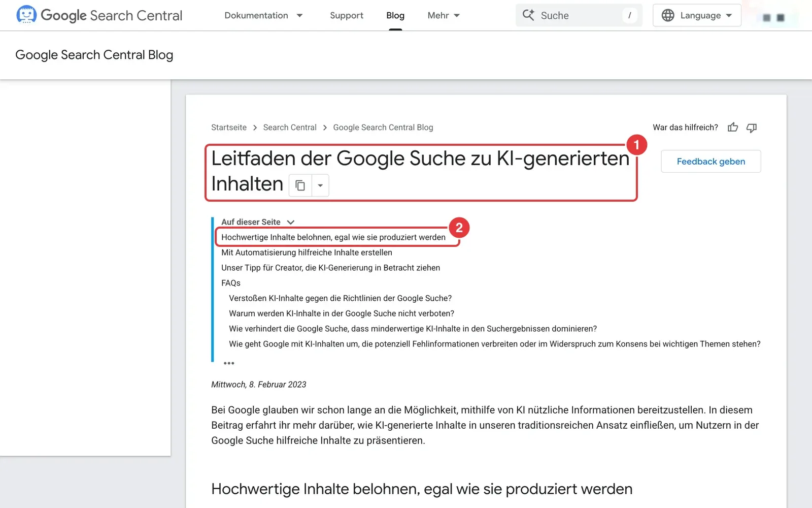
Task: Open 'Verstoßen KI-Inhalte gegen die Richtlinien' link
Action: pyautogui.click(x=340, y=298)
